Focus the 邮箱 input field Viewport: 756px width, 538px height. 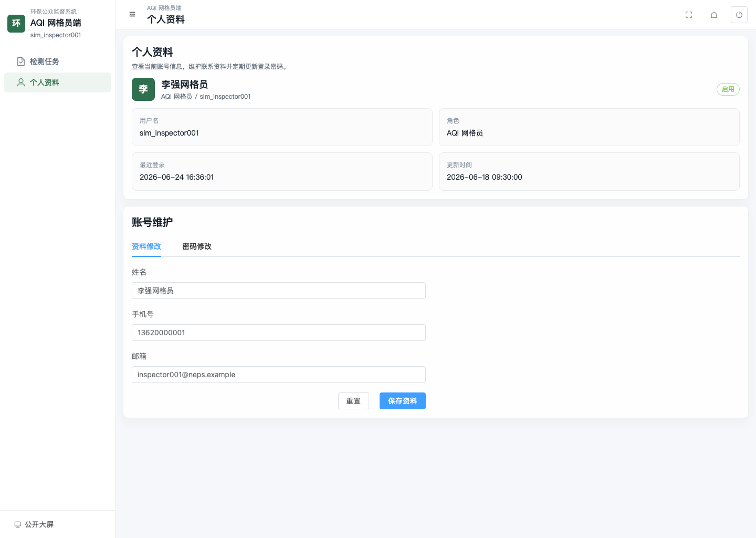coord(279,375)
